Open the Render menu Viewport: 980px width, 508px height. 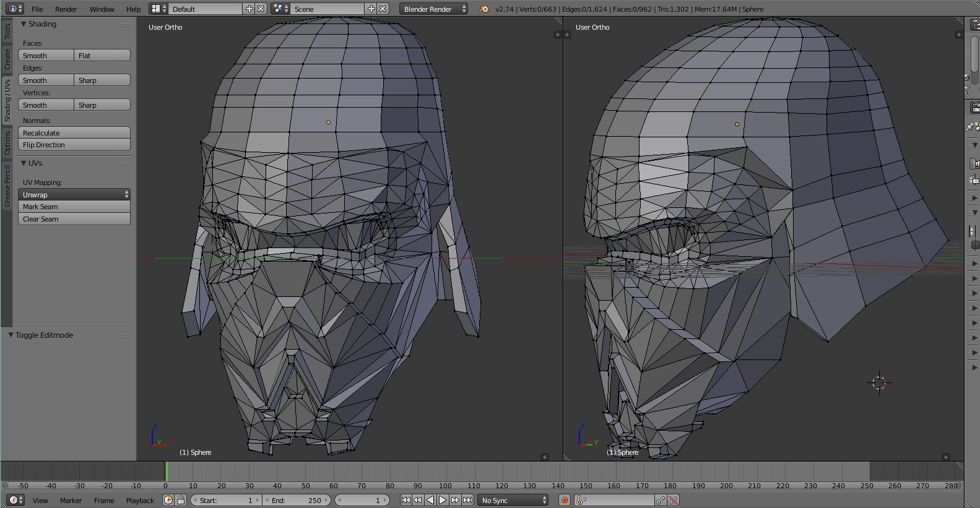(x=66, y=9)
